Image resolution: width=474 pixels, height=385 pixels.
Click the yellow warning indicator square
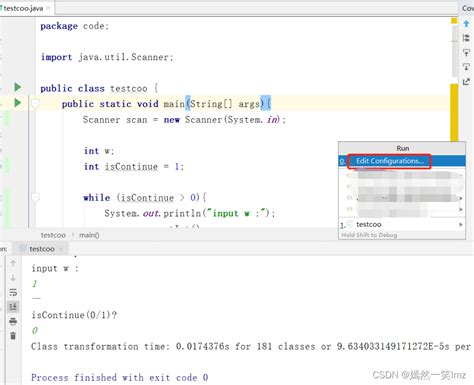pos(454,21)
